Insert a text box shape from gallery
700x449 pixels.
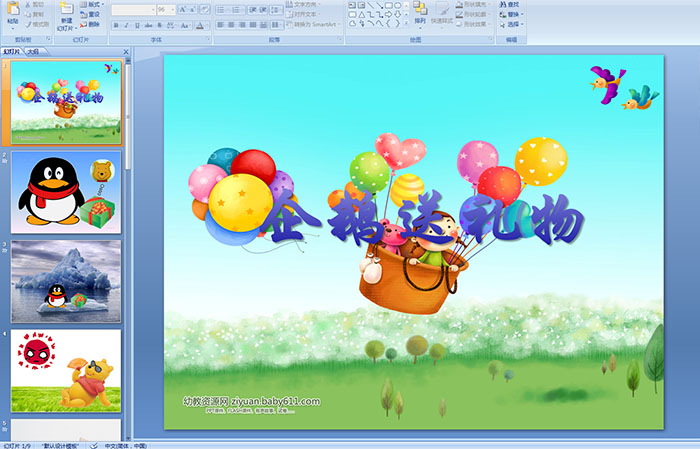point(352,5)
